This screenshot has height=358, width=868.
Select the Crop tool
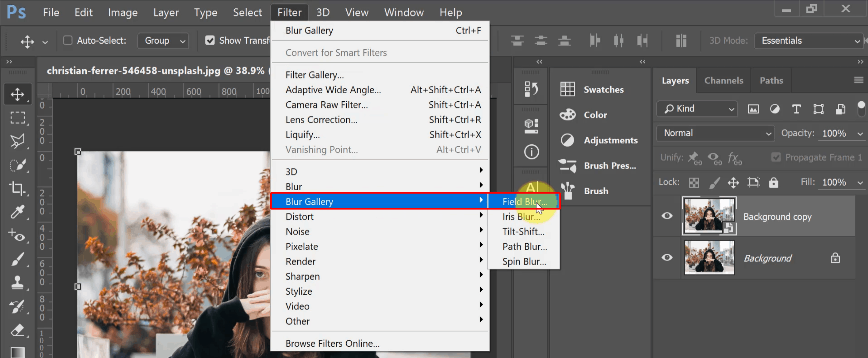point(17,189)
